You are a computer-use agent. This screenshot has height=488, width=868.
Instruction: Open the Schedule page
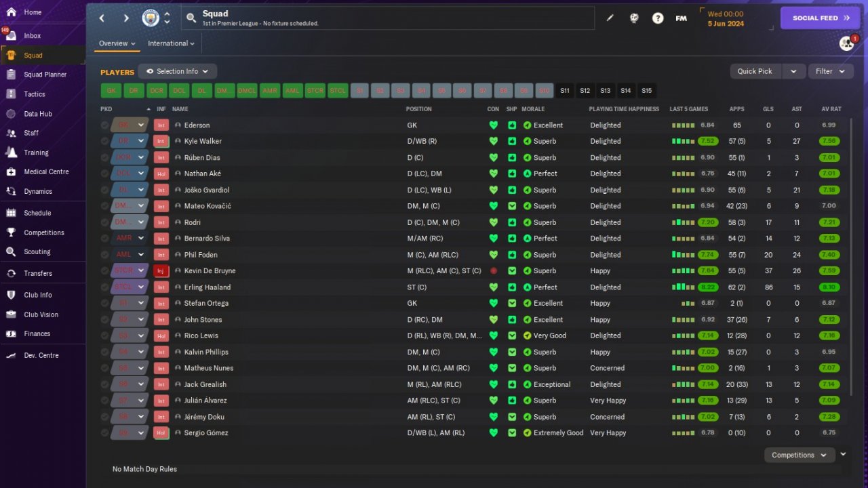pyautogui.click(x=37, y=213)
